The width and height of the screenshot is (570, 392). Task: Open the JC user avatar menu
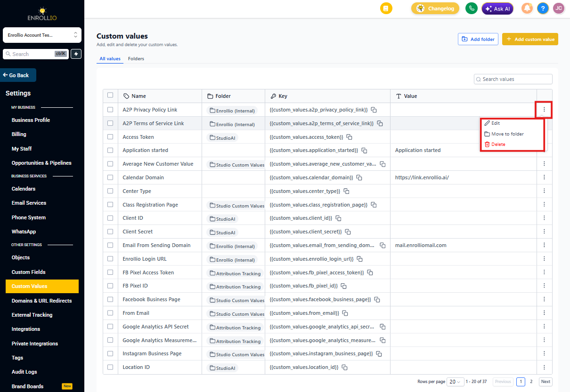pos(558,8)
